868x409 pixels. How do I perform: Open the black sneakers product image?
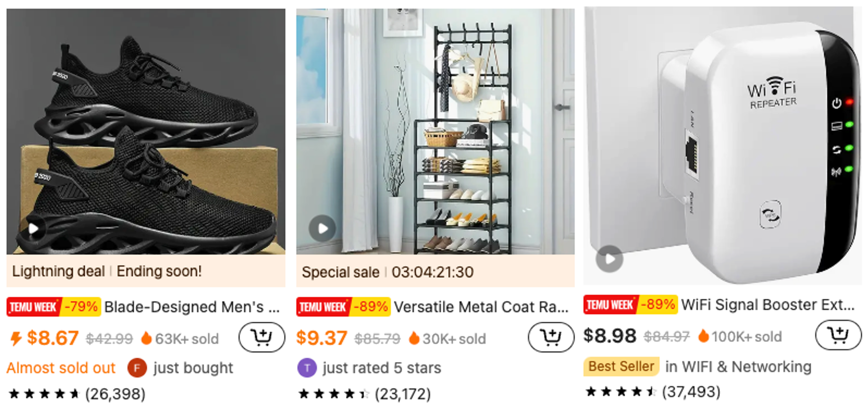coord(146,131)
